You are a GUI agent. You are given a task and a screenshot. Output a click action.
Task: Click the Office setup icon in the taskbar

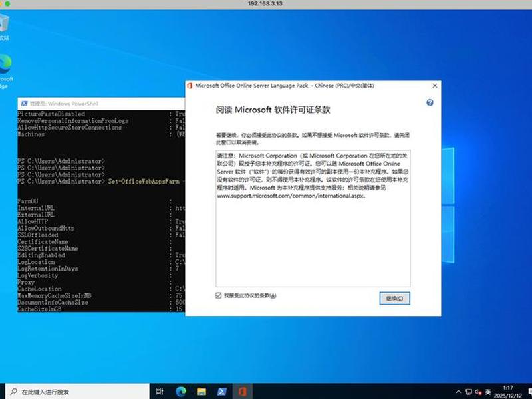click(x=243, y=392)
